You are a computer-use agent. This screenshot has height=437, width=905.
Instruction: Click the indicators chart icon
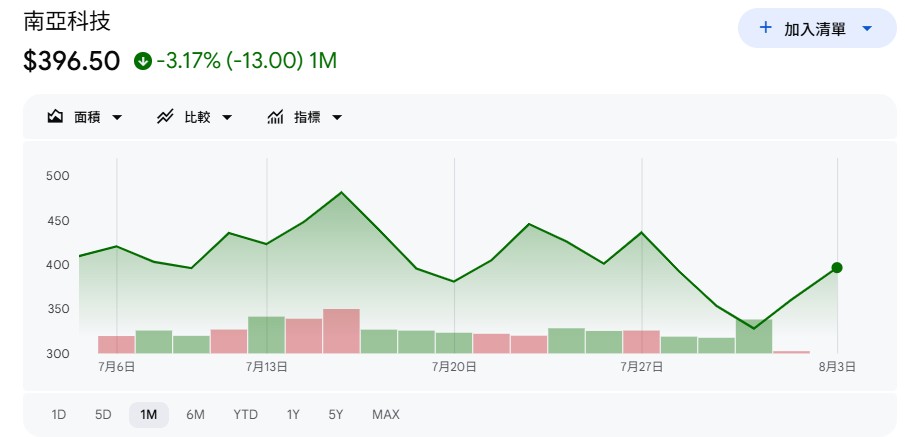click(x=275, y=117)
